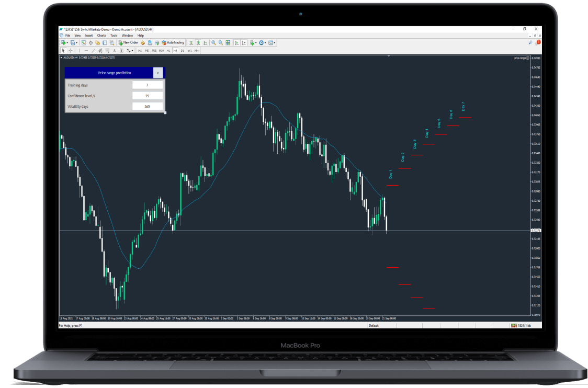Viewport: 588px width, 388px height.
Task: Open the Help menu
Action: coord(141,36)
